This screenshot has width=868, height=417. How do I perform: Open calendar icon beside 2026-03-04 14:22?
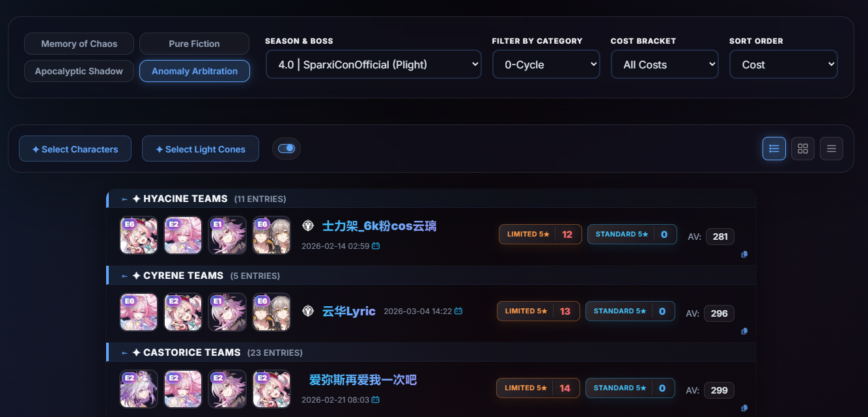(x=458, y=311)
